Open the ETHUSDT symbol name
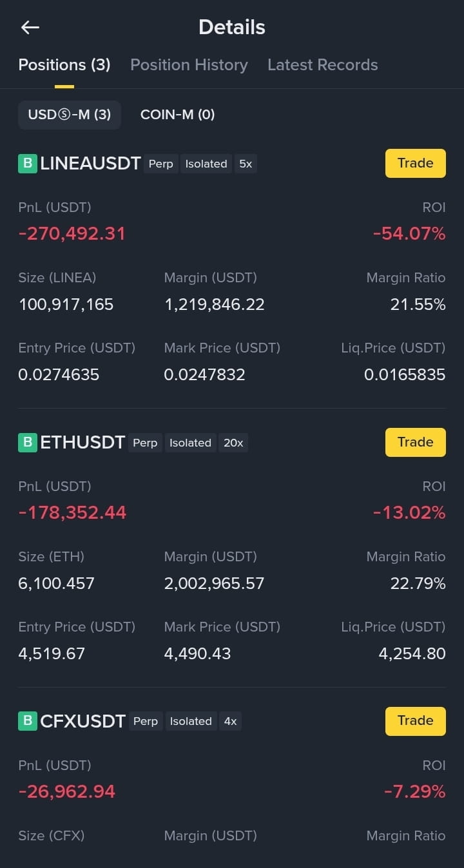Image resolution: width=464 pixels, height=868 pixels. [x=82, y=443]
